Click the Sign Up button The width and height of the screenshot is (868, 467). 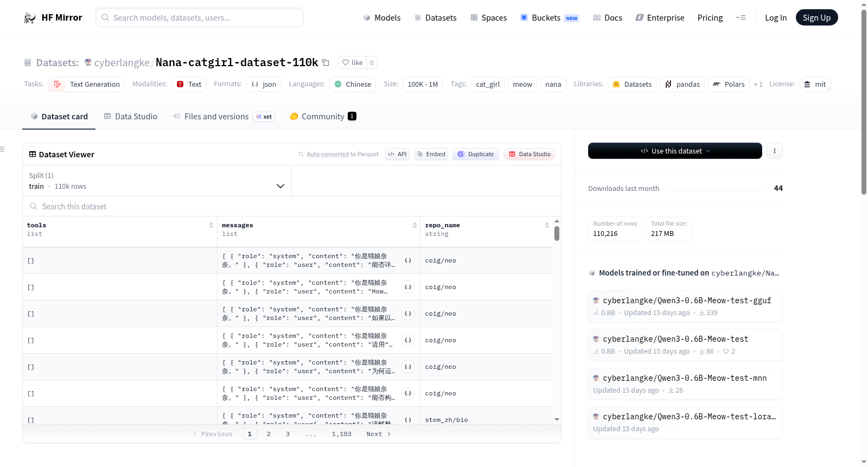point(816,17)
